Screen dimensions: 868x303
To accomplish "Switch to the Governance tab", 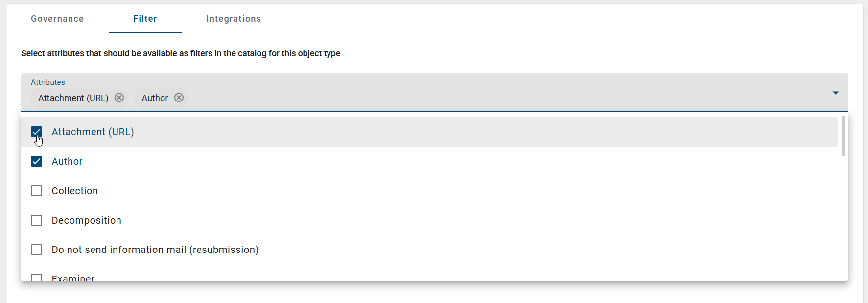I will tap(57, 18).
